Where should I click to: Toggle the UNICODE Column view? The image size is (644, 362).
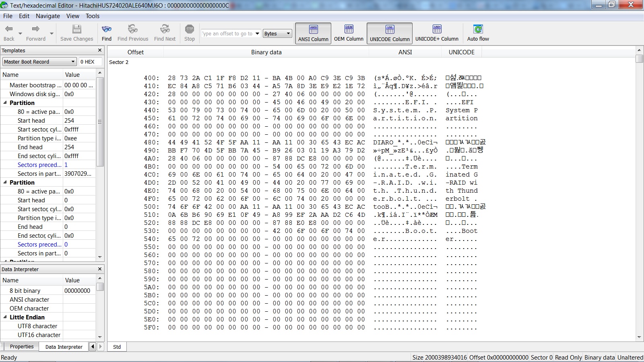390,33
